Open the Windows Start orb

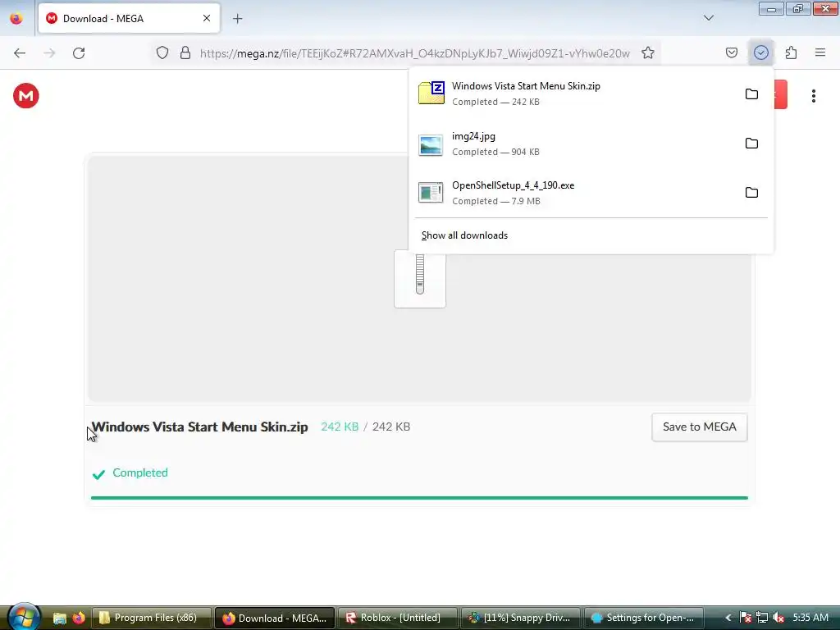[x=22, y=616]
